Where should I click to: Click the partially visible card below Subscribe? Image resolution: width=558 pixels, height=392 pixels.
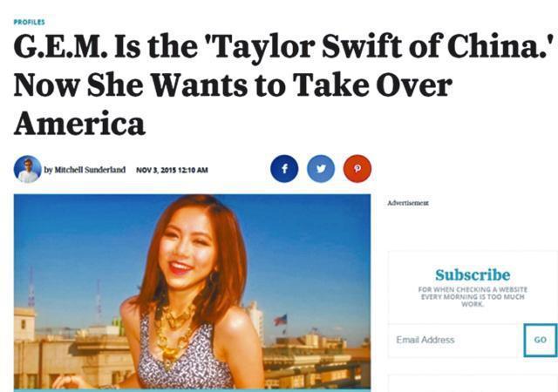click(x=473, y=383)
